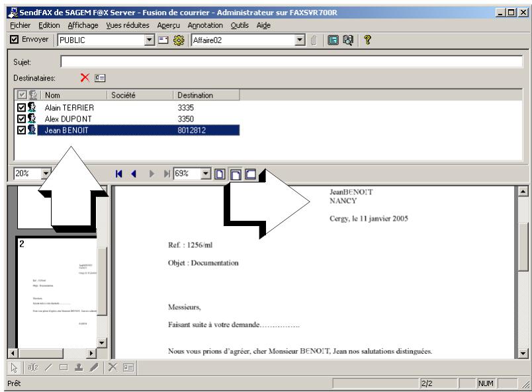The width and height of the screenshot is (532, 392).
Task: Click the person icon for Alex DUPONT
Action: [x=32, y=118]
